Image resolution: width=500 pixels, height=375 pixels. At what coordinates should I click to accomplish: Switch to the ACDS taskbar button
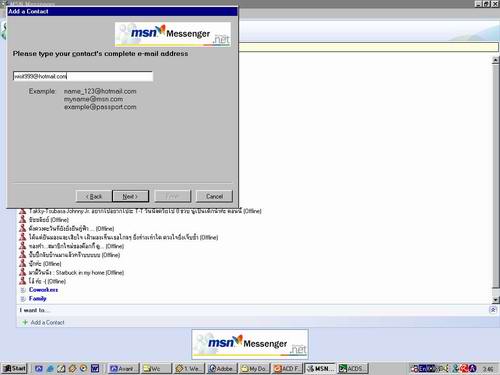pos(353,369)
